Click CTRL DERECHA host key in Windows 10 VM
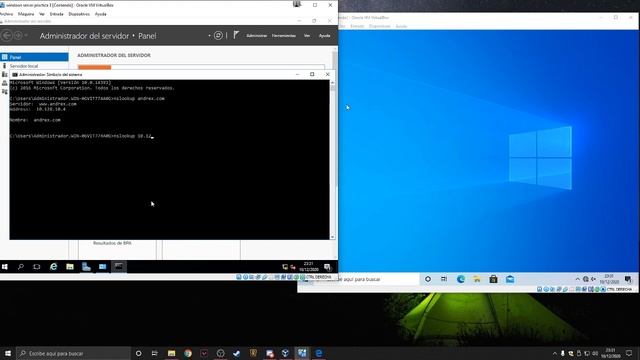 click(619, 289)
